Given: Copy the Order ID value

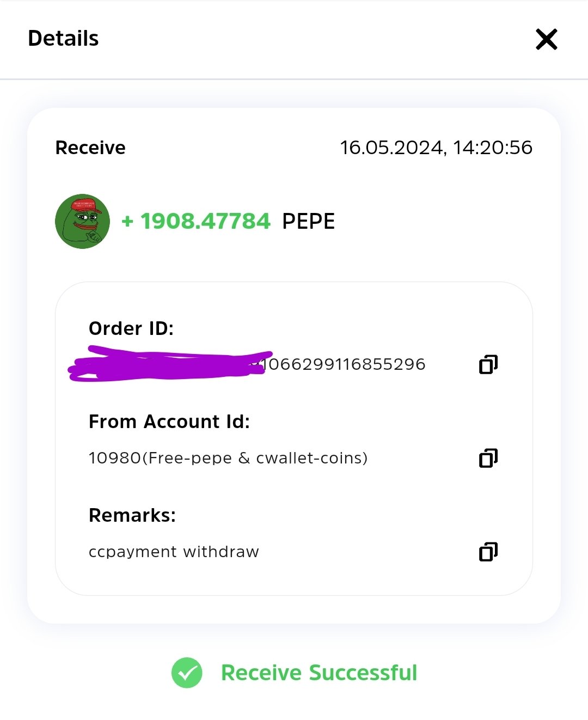Looking at the screenshot, I should pos(488,364).
